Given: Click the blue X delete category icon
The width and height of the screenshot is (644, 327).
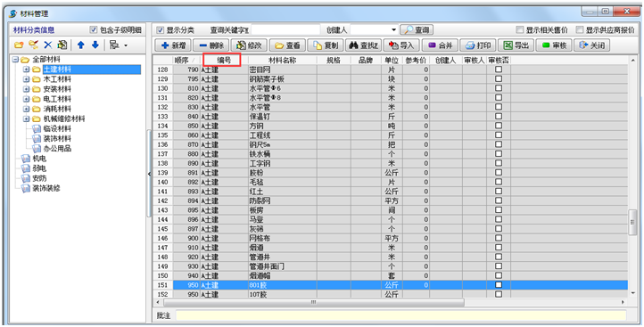Looking at the screenshot, I should point(48,45).
